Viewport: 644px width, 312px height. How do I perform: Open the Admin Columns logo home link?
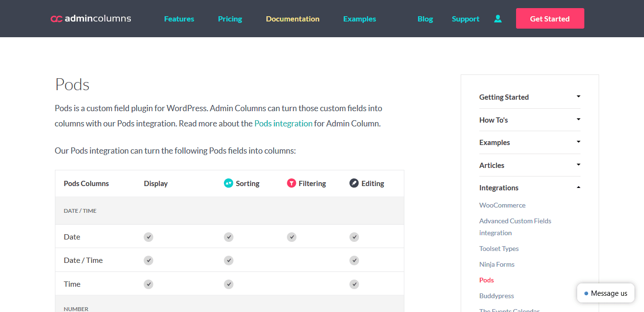[x=91, y=19]
